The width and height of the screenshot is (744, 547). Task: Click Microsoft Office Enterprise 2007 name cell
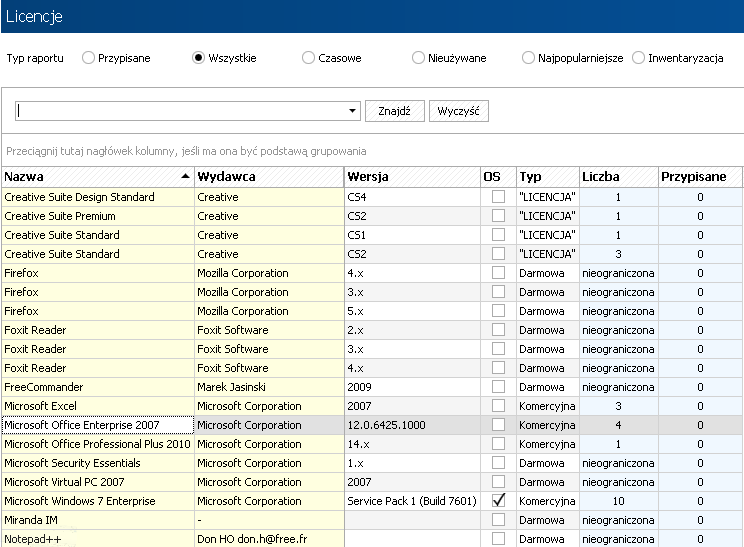pos(98,425)
